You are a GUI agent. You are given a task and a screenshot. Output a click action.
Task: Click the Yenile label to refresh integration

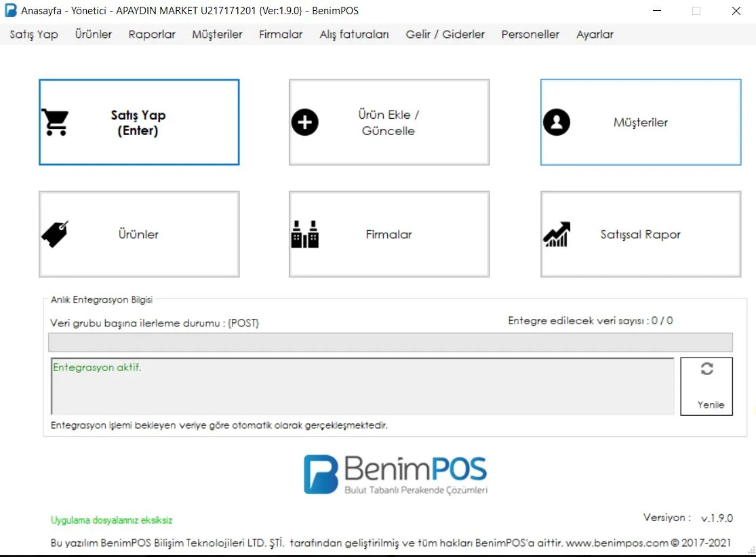(x=711, y=404)
